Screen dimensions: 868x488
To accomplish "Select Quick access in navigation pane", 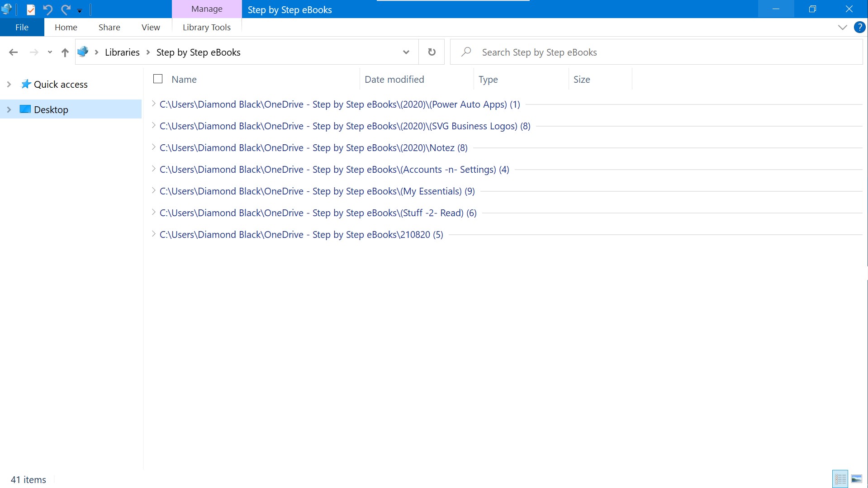I will click(x=61, y=85).
